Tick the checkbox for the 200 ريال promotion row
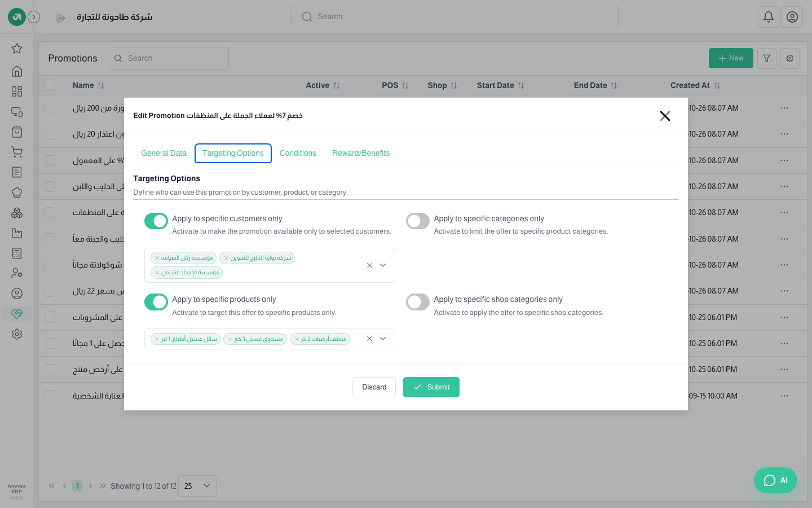The width and height of the screenshot is (812, 508). click(50, 108)
